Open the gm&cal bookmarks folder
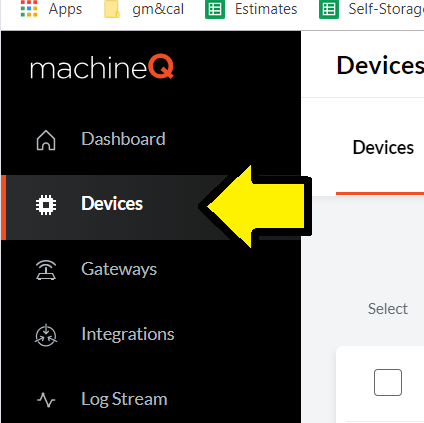 (158, 9)
